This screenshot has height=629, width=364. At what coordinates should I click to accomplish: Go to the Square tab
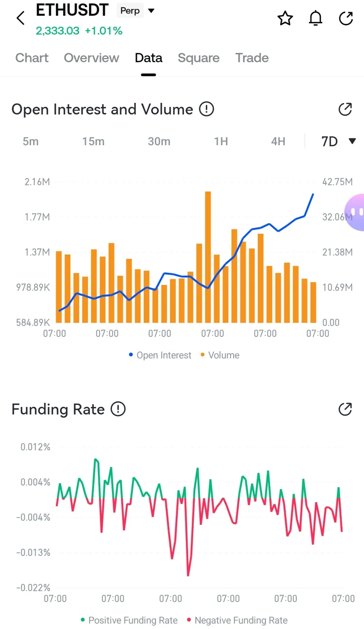click(199, 58)
